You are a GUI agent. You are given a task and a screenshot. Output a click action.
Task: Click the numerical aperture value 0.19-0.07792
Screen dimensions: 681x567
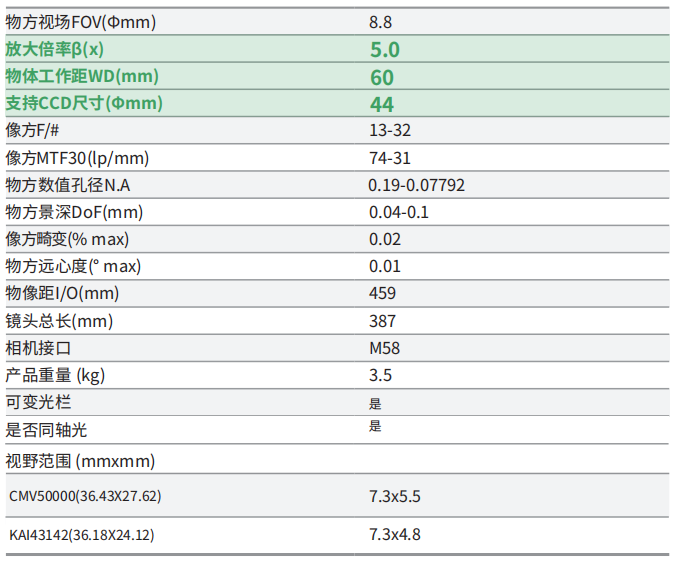click(x=417, y=185)
